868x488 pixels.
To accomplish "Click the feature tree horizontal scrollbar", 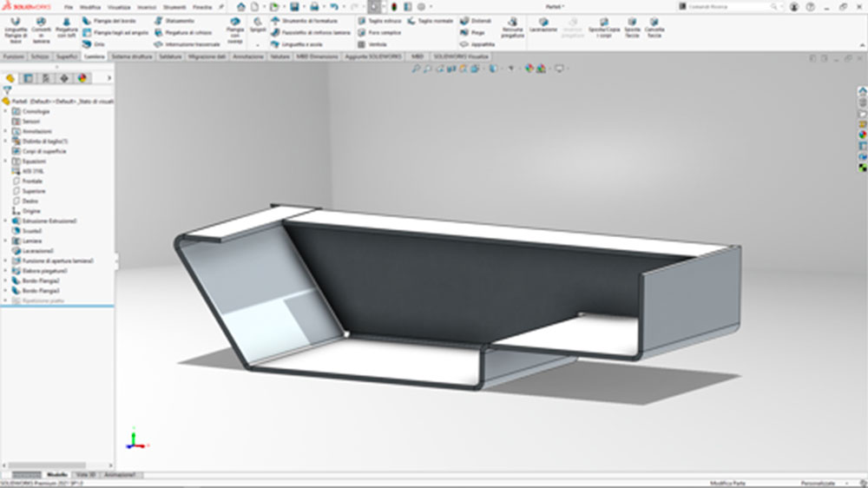I will (x=47, y=465).
